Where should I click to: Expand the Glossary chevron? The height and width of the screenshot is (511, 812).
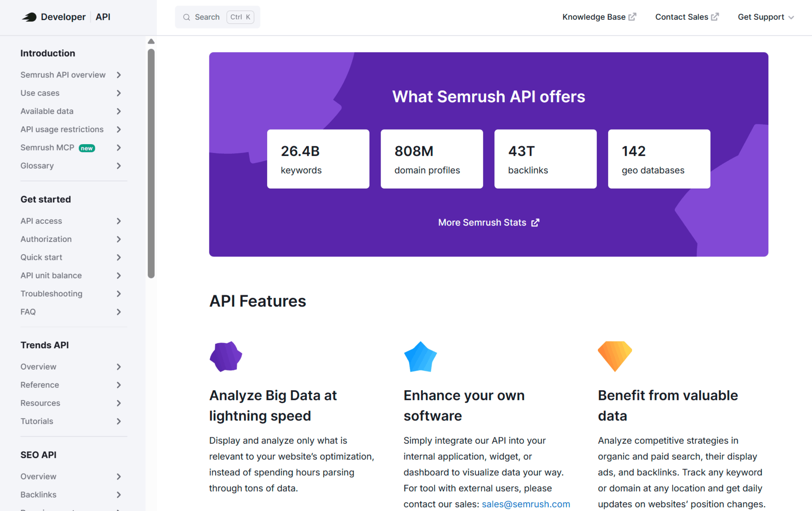(x=119, y=166)
